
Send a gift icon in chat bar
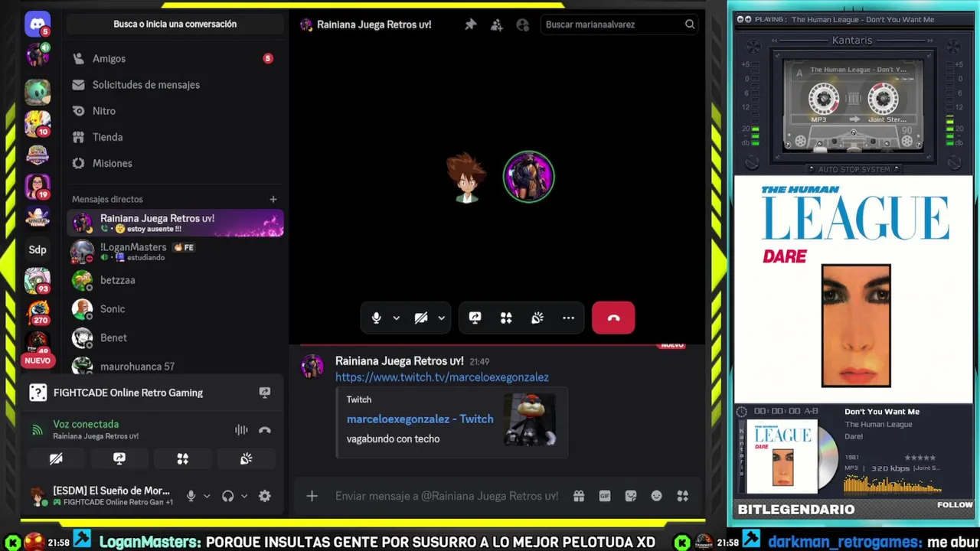click(x=579, y=496)
